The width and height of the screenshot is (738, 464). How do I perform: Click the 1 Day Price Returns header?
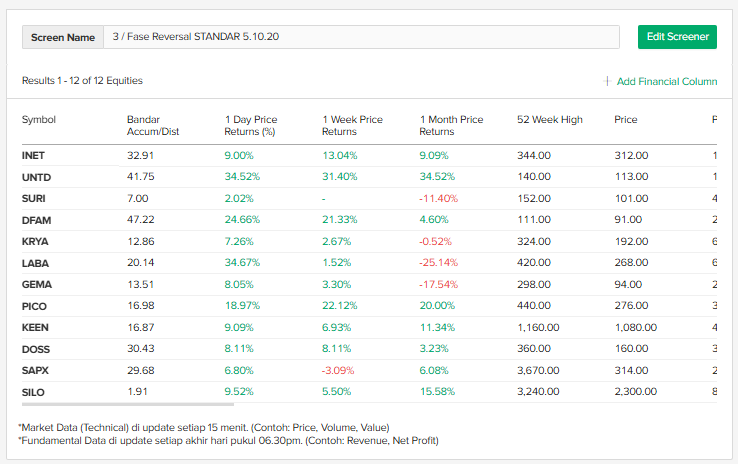(251, 125)
